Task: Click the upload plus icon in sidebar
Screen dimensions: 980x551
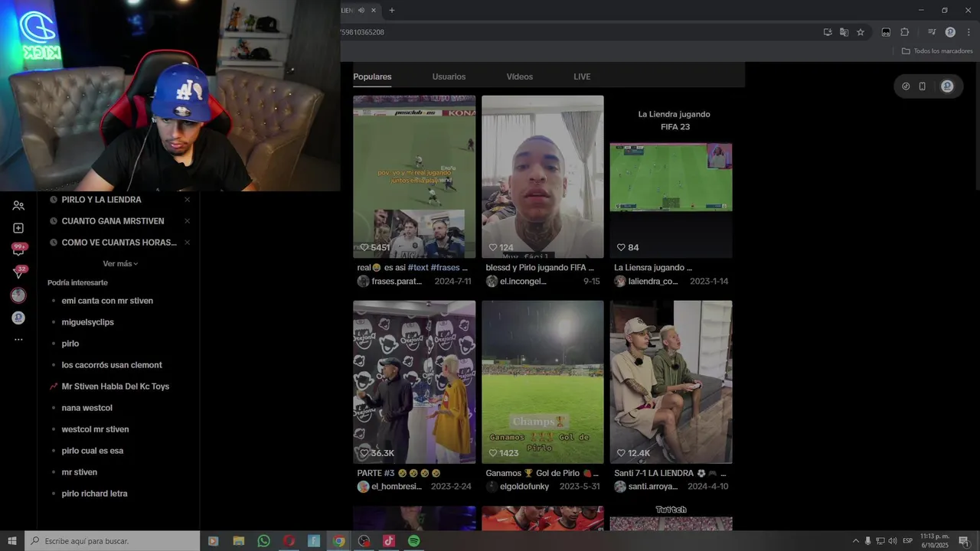Action: pyautogui.click(x=18, y=228)
